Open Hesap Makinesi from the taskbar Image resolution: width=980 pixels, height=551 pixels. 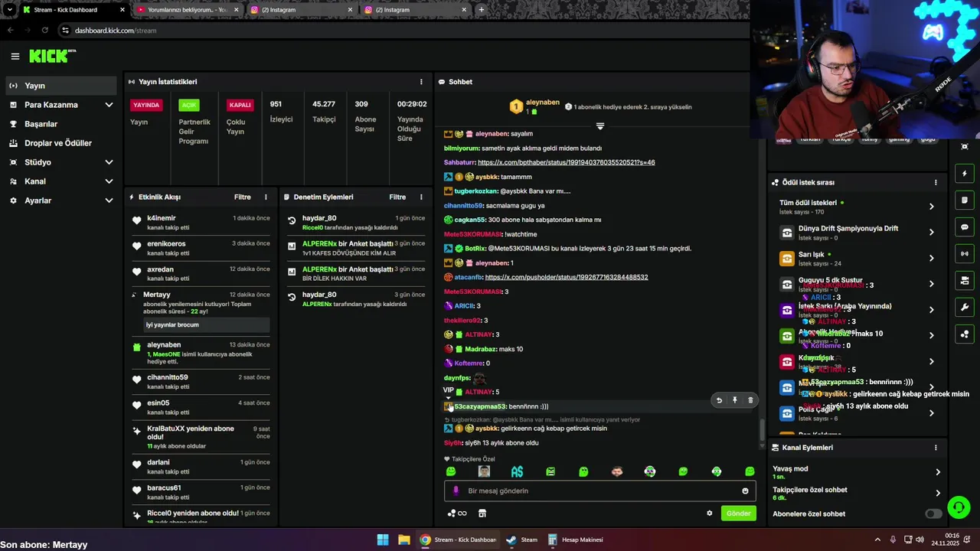(x=575, y=540)
